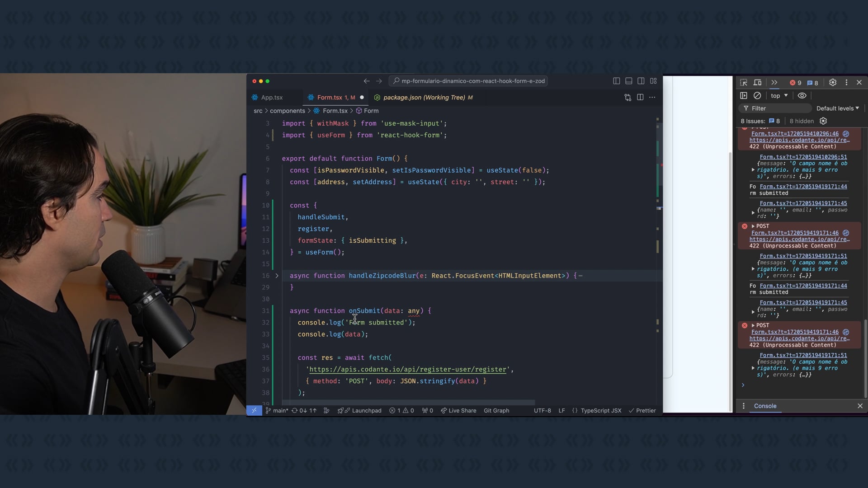Switch to the App.tsx tab
This screenshot has height=488, width=868.
[x=272, y=98]
